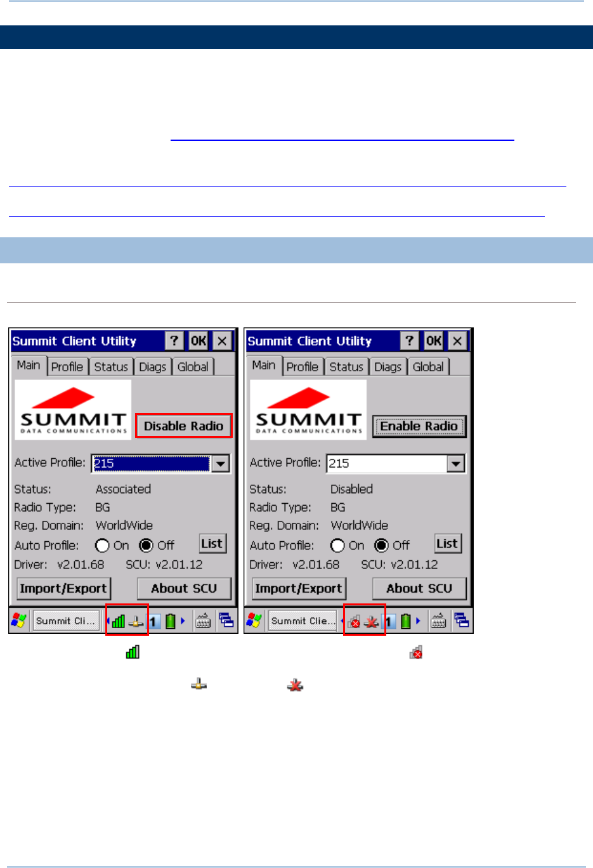Select Auto Profile On in the Disabled window
Viewport: 593px width, 868px height.
[x=337, y=546]
